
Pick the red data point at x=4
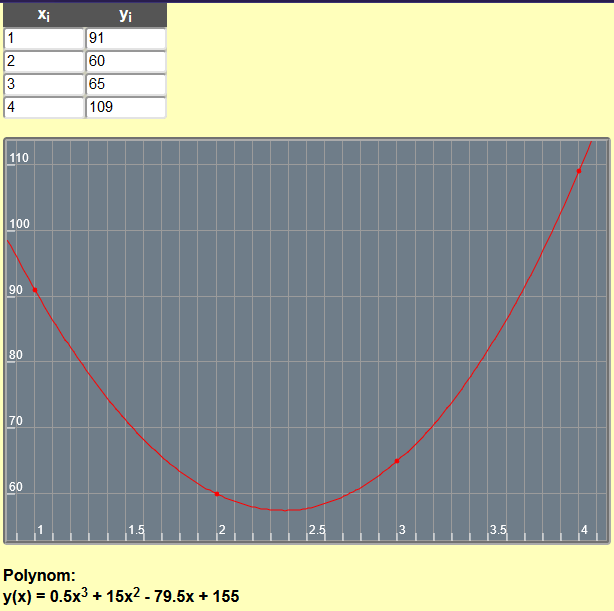[579, 171]
